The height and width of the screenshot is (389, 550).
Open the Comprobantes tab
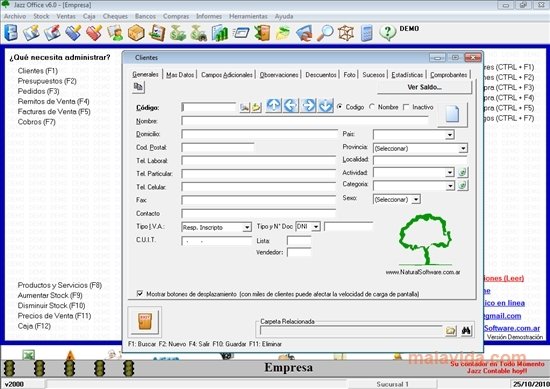click(449, 75)
